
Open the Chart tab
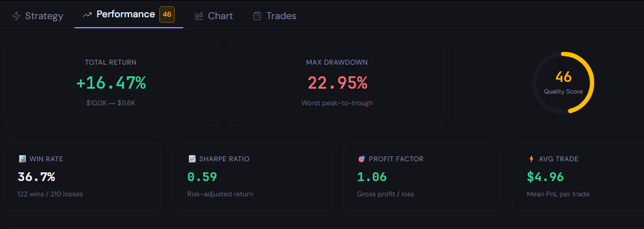[x=214, y=16]
